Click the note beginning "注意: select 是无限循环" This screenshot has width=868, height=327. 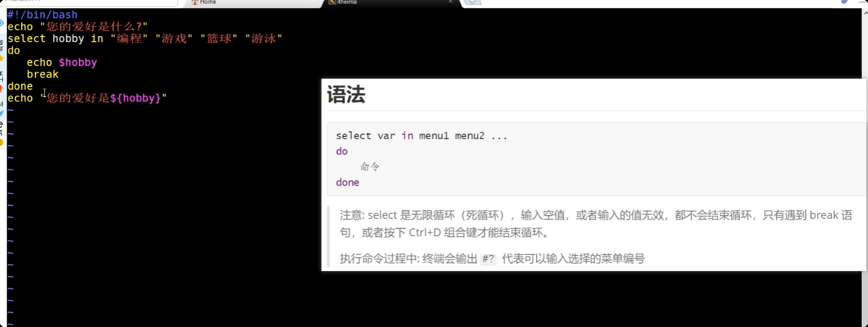pyautogui.click(x=596, y=223)
